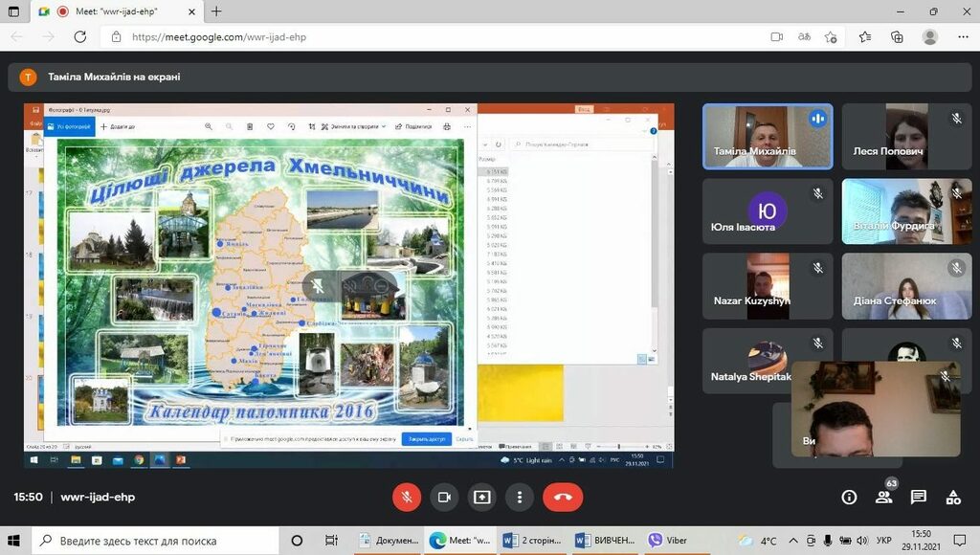Select Діана Стефанюк's video tile

[900, 286]
